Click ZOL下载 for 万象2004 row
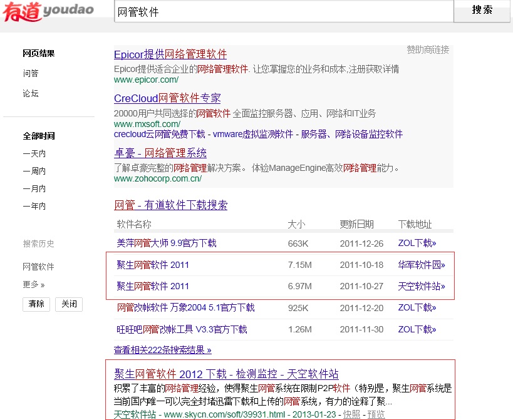Image resolution: width=513 pixels, height=420 pixels. click(x=417, y=307)
